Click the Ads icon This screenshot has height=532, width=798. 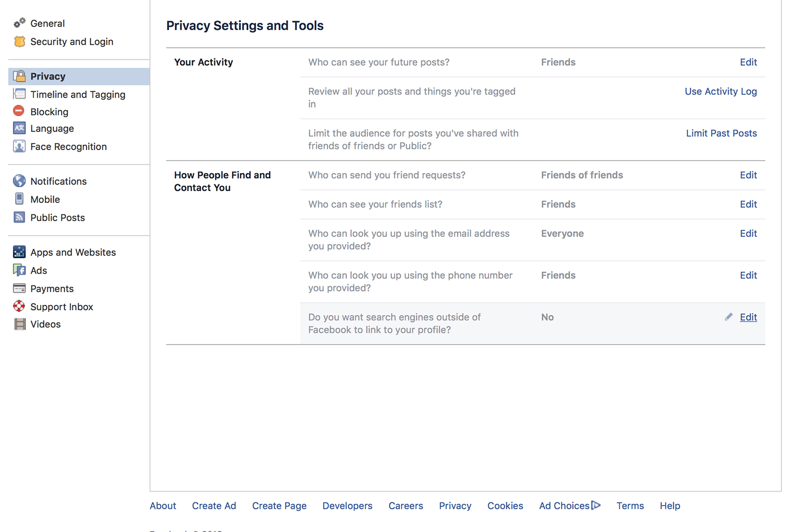[19, 270]
